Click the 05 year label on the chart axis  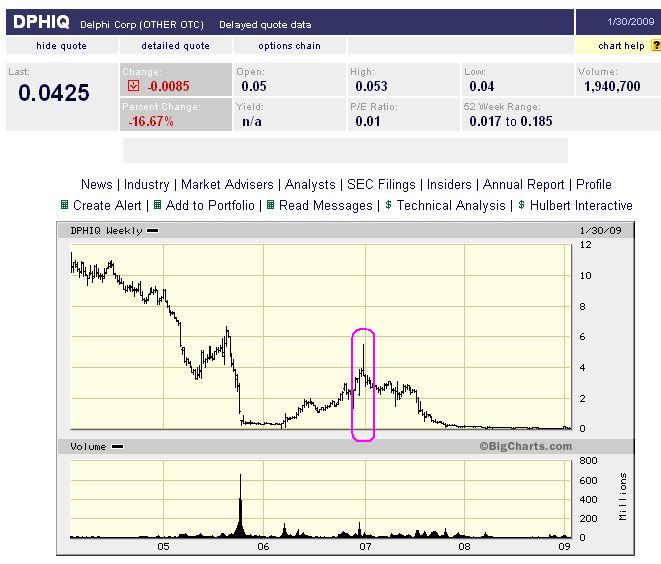pos(163,546)
